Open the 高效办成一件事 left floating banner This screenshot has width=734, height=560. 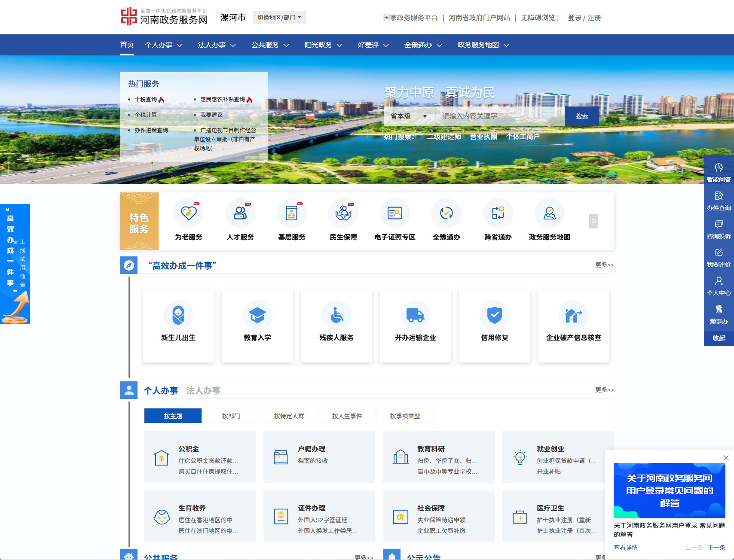pos(15,264)
